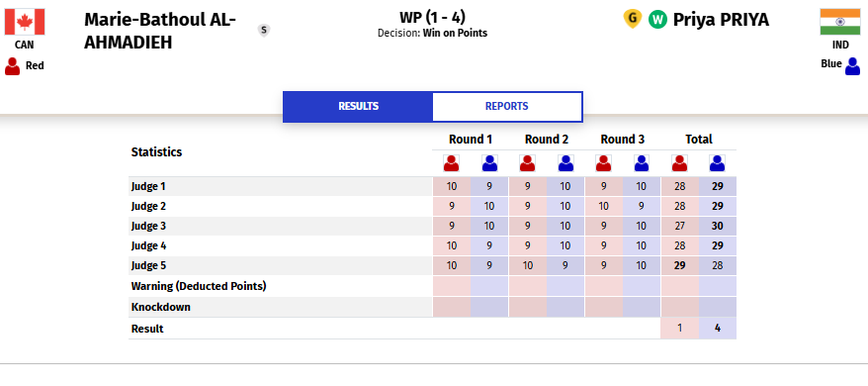Click Judge 1 Round 1 red score 10
Viewport: 868px width, 386px height.
click(x=452, y=186)
